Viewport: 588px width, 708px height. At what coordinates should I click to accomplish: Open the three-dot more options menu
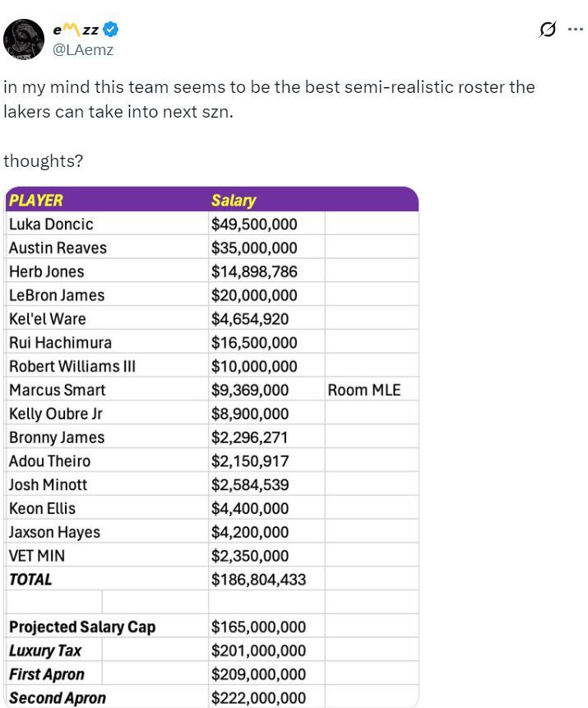(576, 30)
